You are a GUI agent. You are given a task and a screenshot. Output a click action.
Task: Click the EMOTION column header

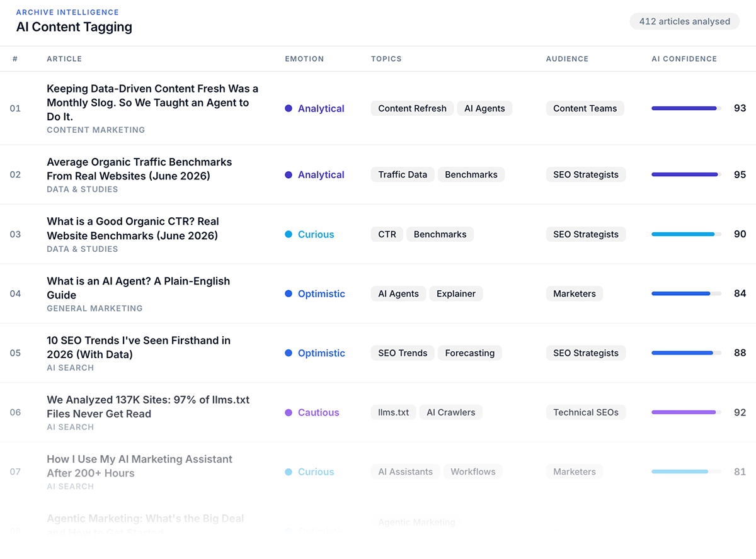[x=304, y=59]
